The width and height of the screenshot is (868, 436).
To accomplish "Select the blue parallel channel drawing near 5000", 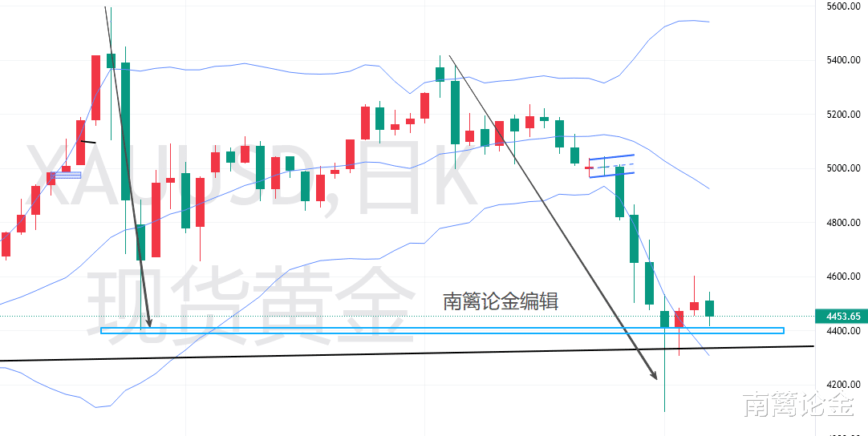I will tap(611, 165).
